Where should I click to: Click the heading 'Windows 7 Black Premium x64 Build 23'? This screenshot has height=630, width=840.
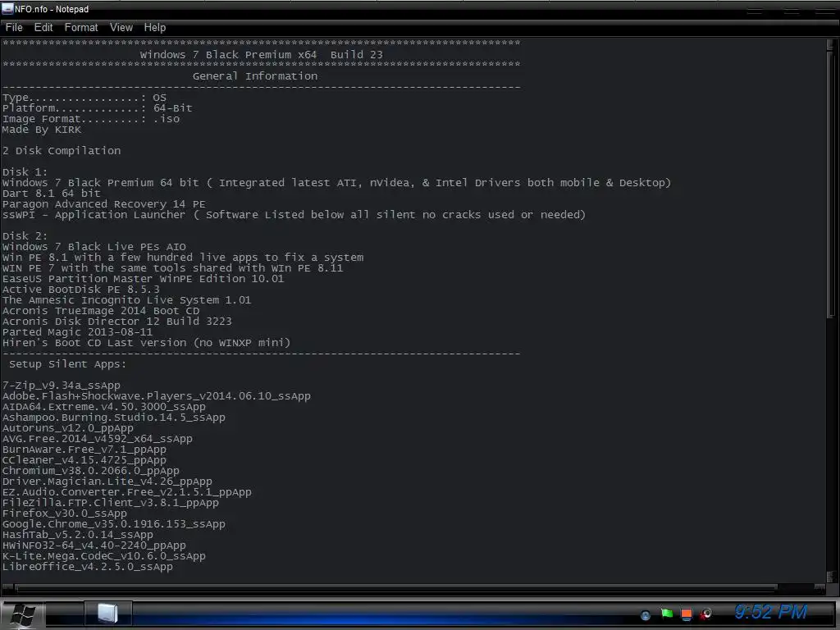coord(262,55)
